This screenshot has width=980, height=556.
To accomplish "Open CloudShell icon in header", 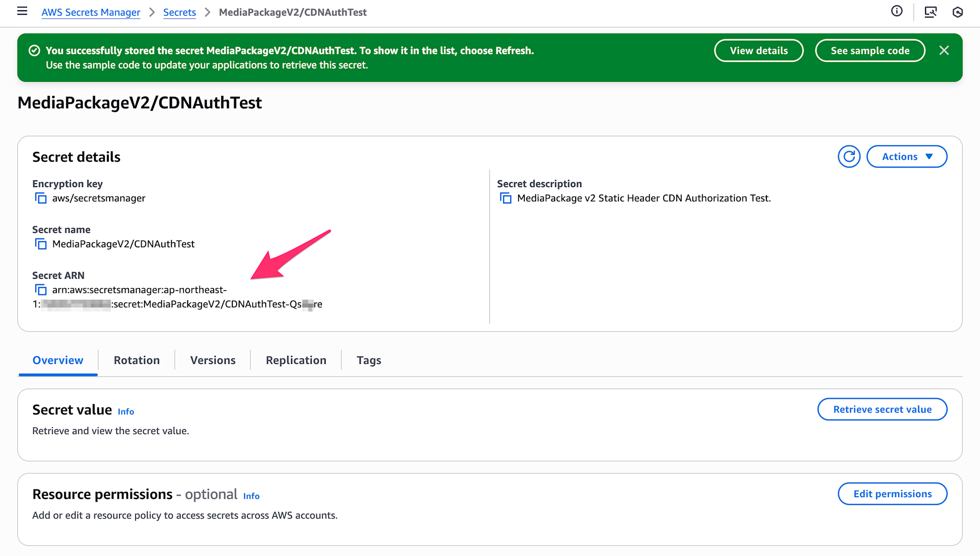I will [931, 12].
